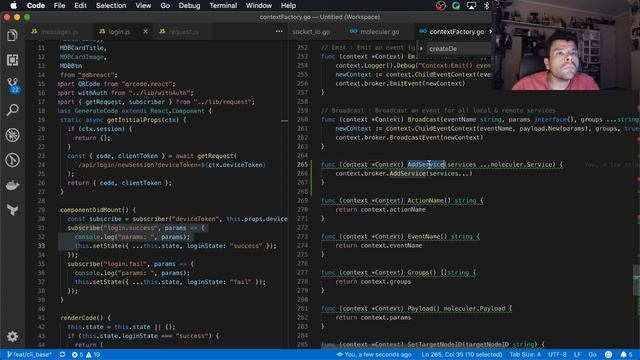Image resolution: width=640 pixels, height=360 pixels.
Task: Open the Window menu
Action: 258,6
